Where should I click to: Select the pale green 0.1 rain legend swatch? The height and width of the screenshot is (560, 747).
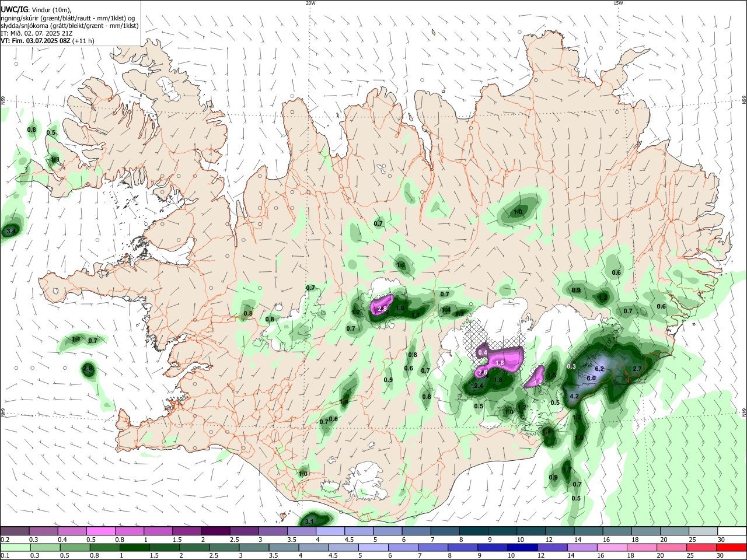[x=15, y=547]
